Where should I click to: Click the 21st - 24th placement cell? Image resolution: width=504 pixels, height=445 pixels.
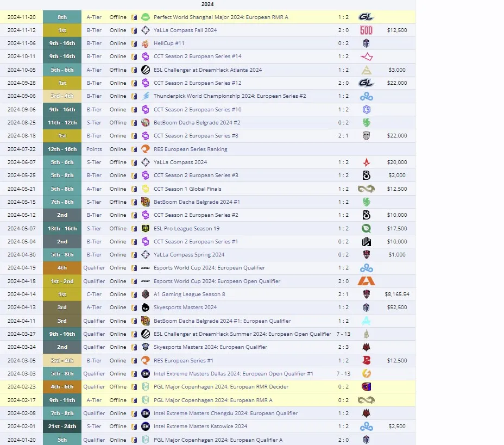click(x=62, y=427)
